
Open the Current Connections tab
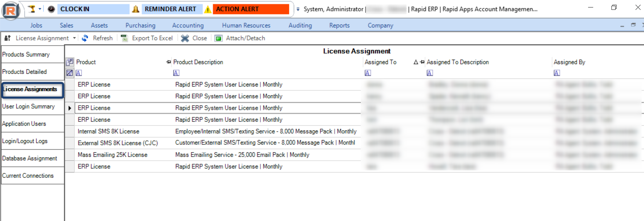33,176
